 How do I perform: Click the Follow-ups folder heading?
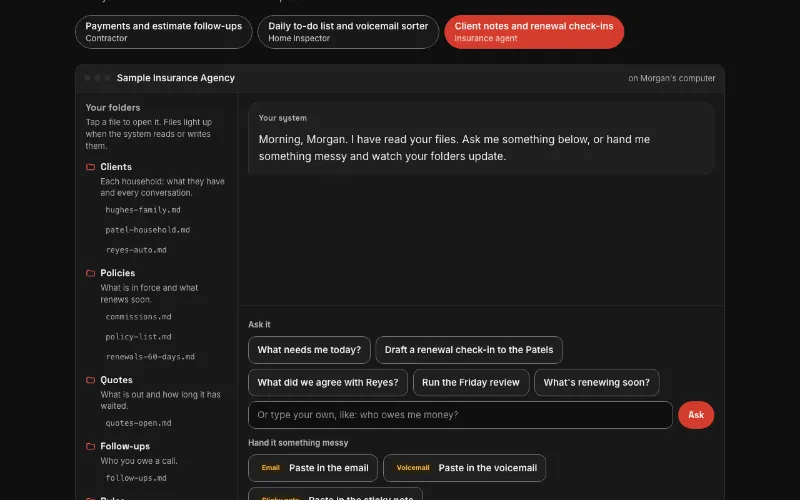click(x=125, y=446)
